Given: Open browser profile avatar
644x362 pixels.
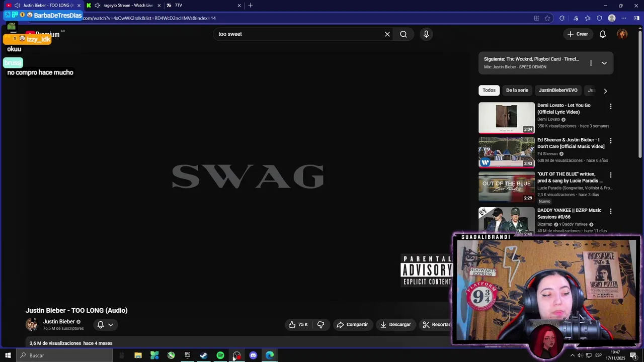Looking at the screenshot, I should pyautogui.click(x=612, y=18).
